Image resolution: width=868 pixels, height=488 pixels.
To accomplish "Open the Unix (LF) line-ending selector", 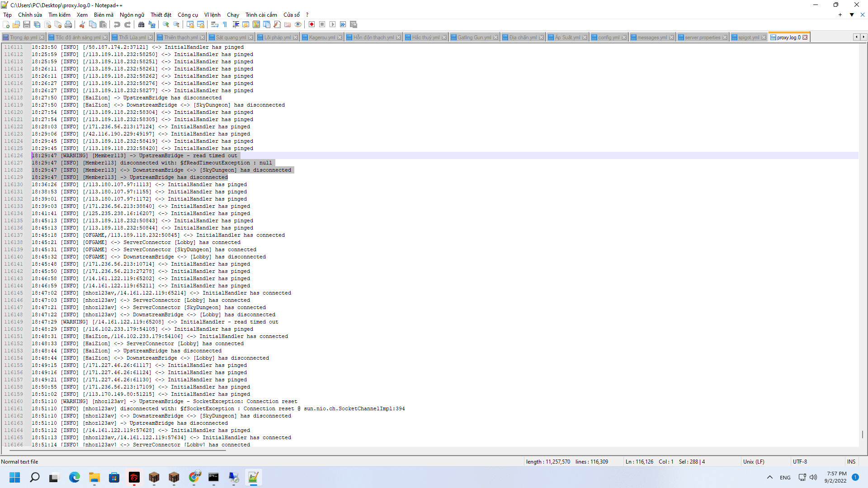I will click(x=754, y=462).
